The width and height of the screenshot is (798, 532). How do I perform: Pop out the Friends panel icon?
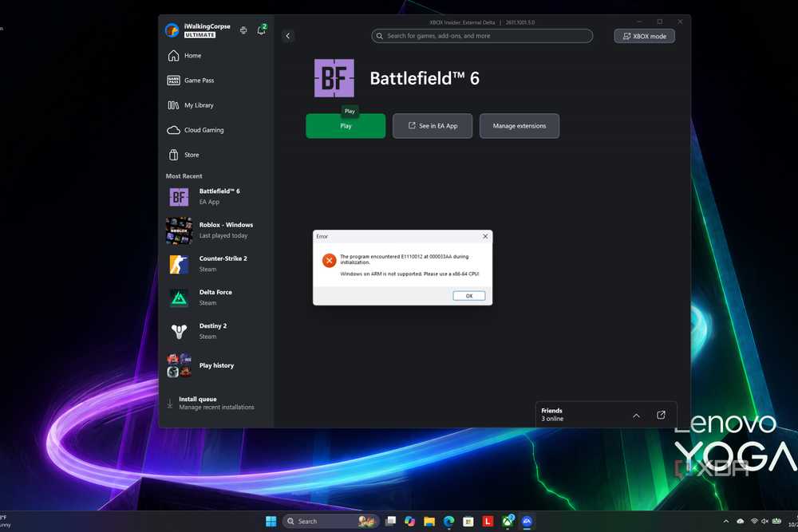(x=661, y=415)
